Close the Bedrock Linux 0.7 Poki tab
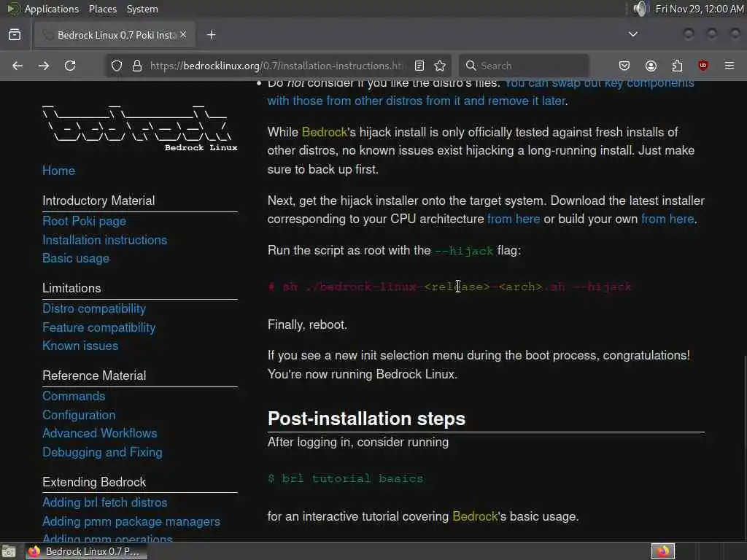The width and height of the screenshot is (747, 560). [183, 35]
